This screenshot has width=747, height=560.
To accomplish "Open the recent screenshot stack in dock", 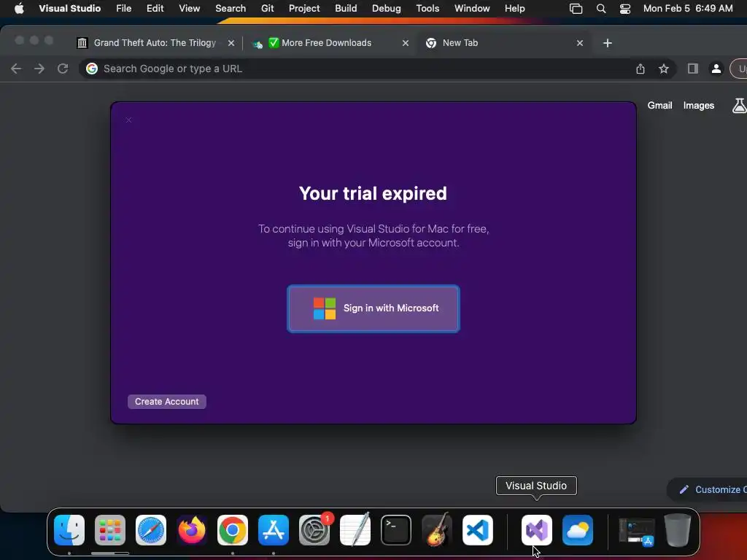I will 636,532.
